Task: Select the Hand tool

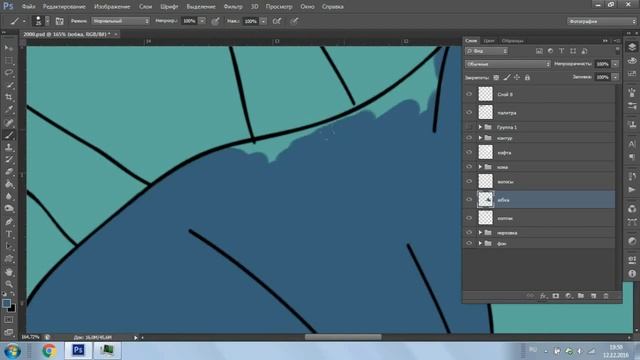Action: tap(9, 272)
